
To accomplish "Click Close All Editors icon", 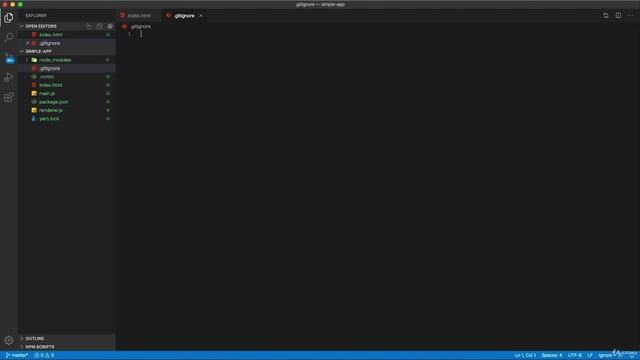I will tap(110, 26).
